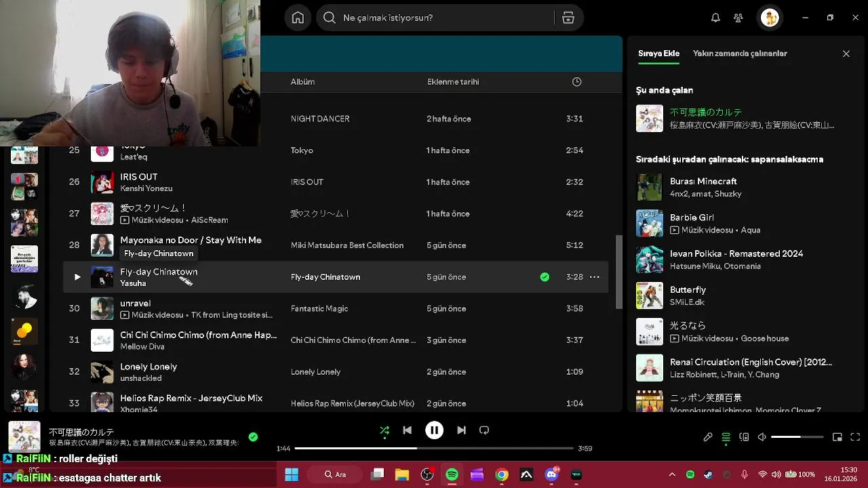The width and height of the screenshot is (868, 488).
Task: Toggle repeat mode
Action: (x=484, y=430)
